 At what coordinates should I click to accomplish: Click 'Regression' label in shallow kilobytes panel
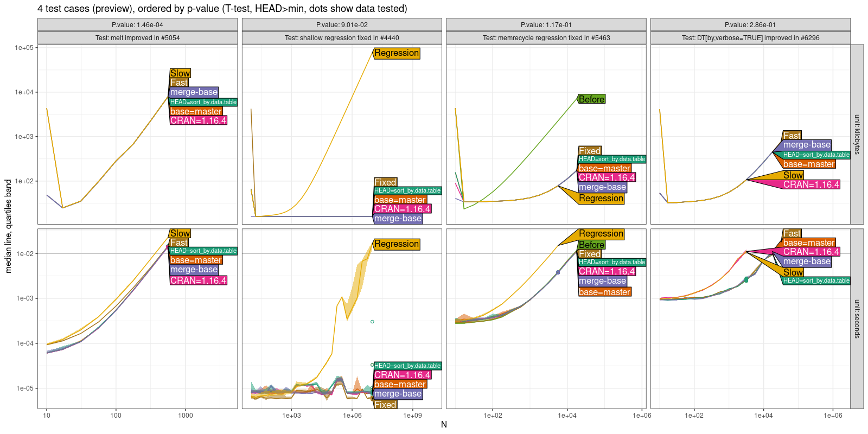coord(397,53)
